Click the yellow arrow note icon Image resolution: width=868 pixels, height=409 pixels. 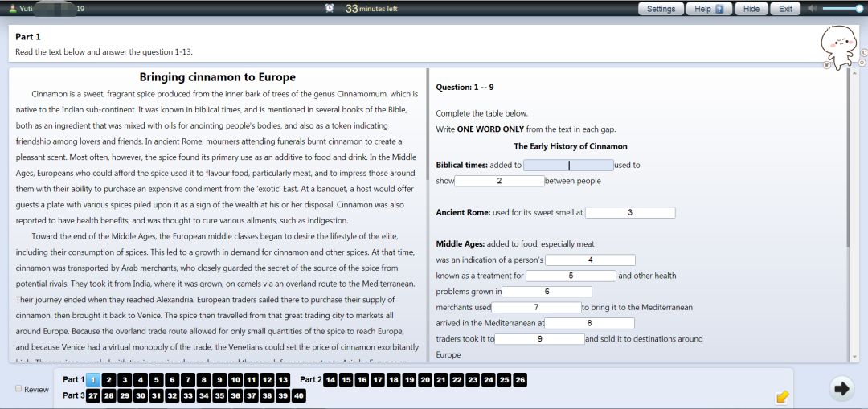tap(782, 396)
